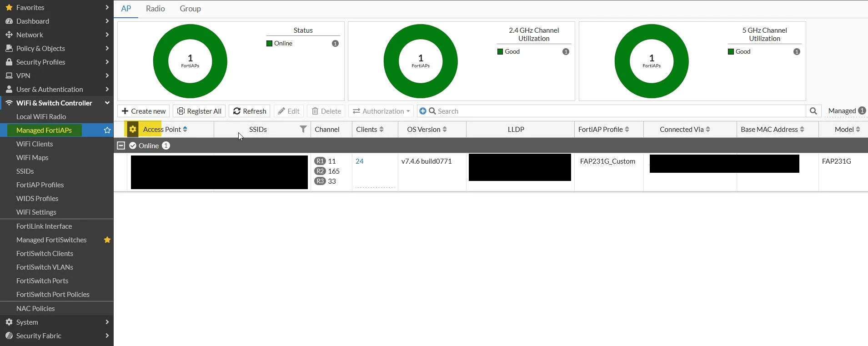The width and height of the screenshot is (868, 346).
Task: Expand Security Profiles menu chevron
Action: point(107,62)
